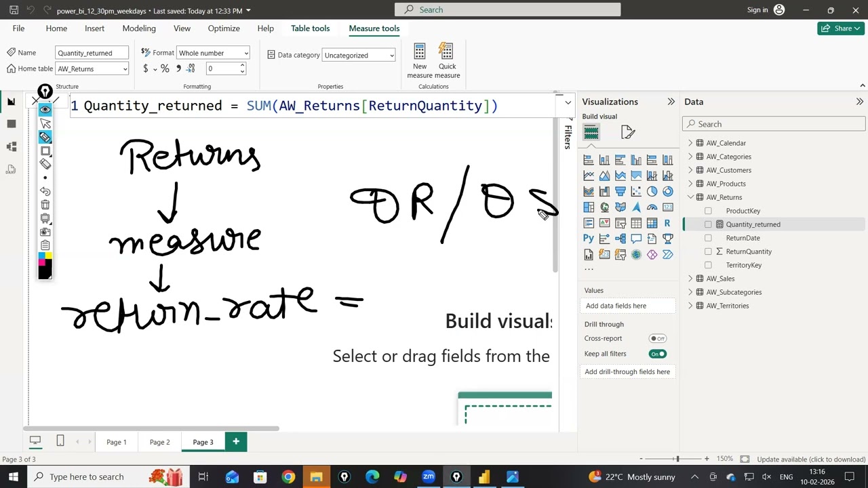
Task: Collapse the AW_Returns table
Action: click(690, 197)
